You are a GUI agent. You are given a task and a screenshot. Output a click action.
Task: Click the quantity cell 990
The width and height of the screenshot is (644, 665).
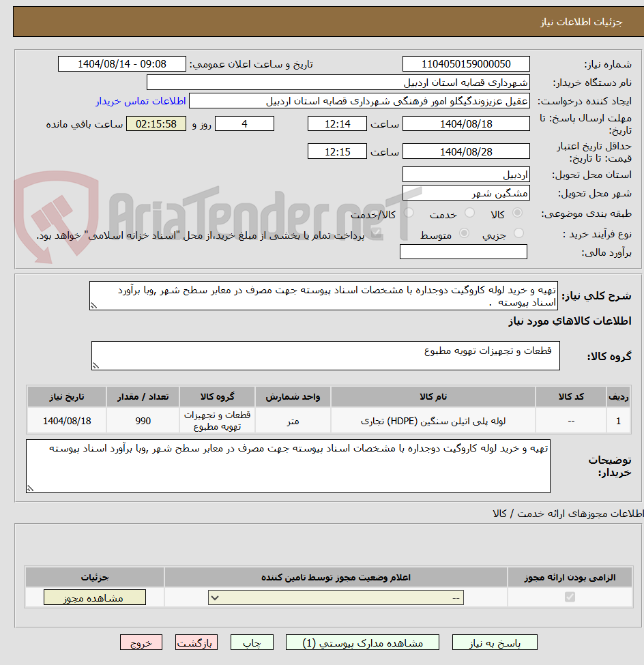click(x=143, y=421)
